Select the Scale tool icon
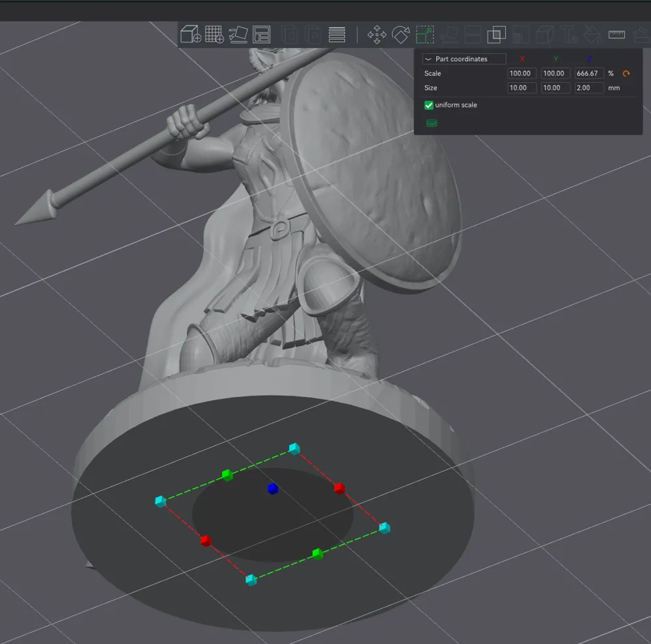Image resolution: width=651 pixels, height=644 pixels. (x=424, y=35)
